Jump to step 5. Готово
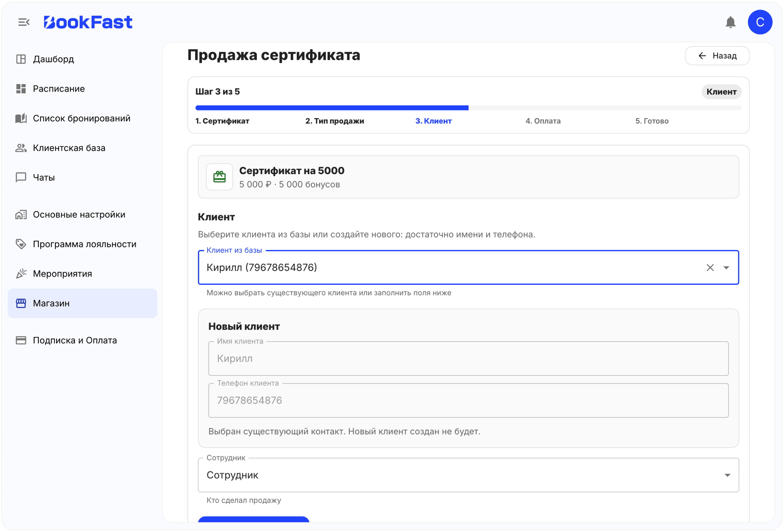Viewport: 784px width, 532px height. [652, 121]
